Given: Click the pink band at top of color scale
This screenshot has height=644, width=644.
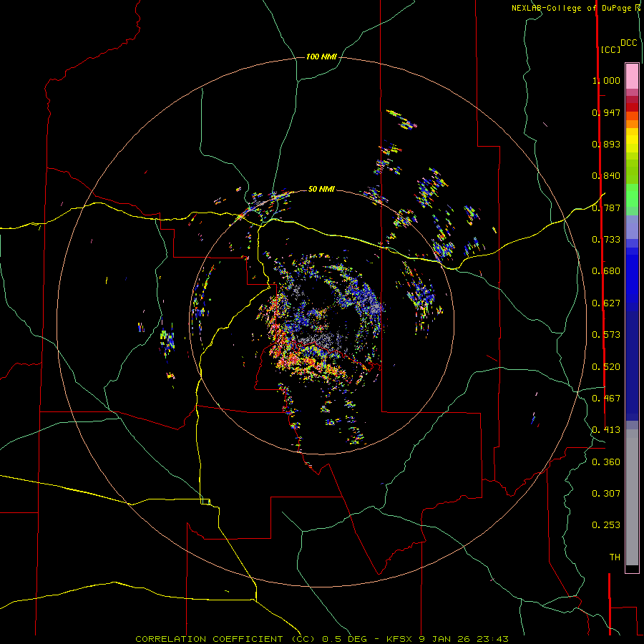Looking at the screenshot, I should (x=632, y=76).
